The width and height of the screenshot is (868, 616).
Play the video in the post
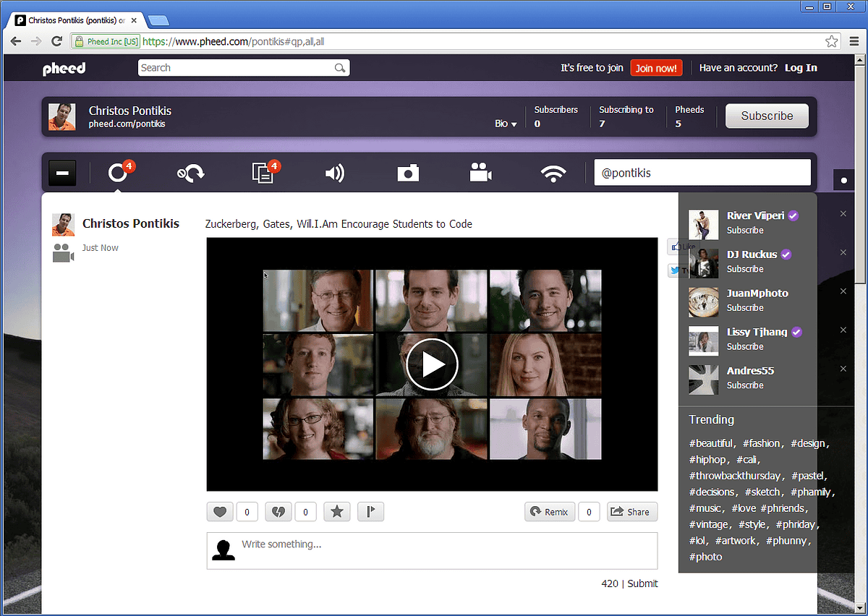tap(432, 364)
